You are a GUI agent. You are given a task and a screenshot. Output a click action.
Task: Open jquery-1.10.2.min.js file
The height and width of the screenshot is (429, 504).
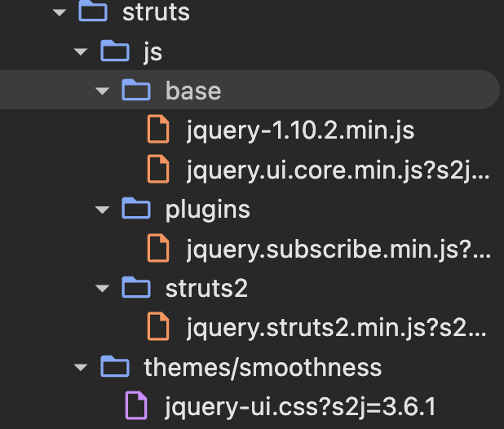[x=301, y=131]
